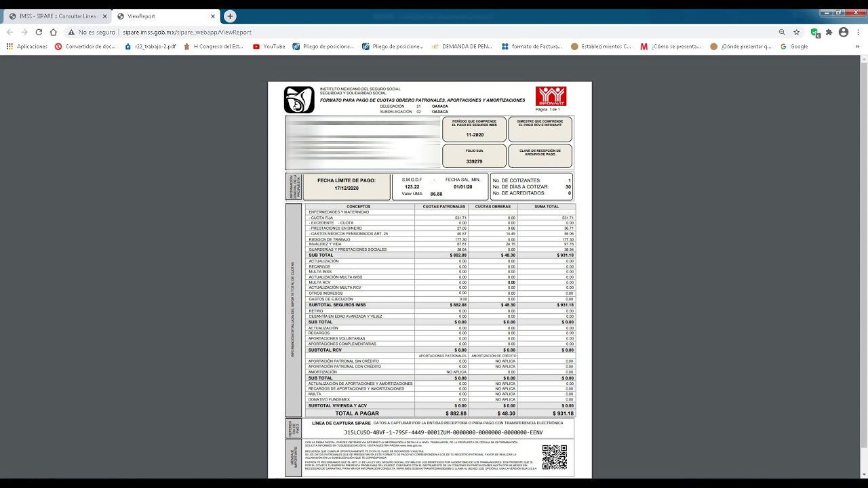868x488 pixels.
Task: Click the RIESGOS DE TRABAJO row
Action: coord(440,239)
